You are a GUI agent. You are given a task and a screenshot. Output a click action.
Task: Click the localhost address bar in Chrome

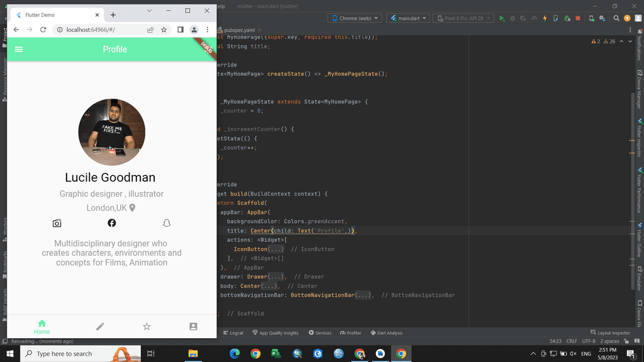[102, 30]
